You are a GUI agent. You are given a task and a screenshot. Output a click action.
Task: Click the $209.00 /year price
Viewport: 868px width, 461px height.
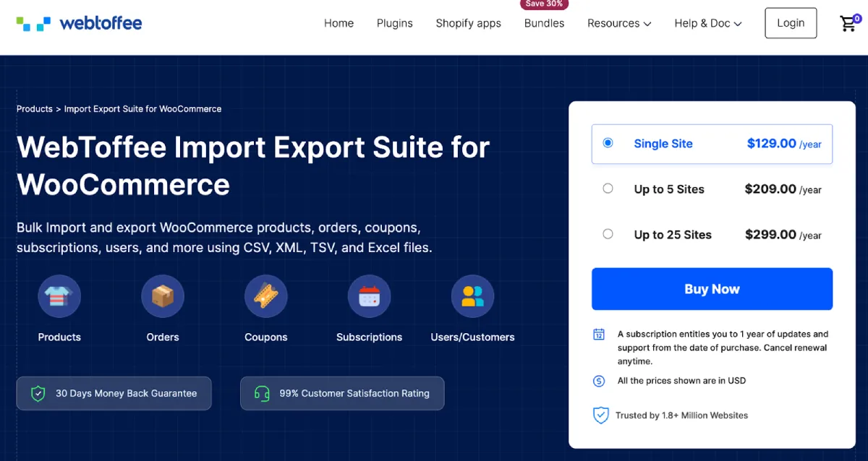pos(783,189)
